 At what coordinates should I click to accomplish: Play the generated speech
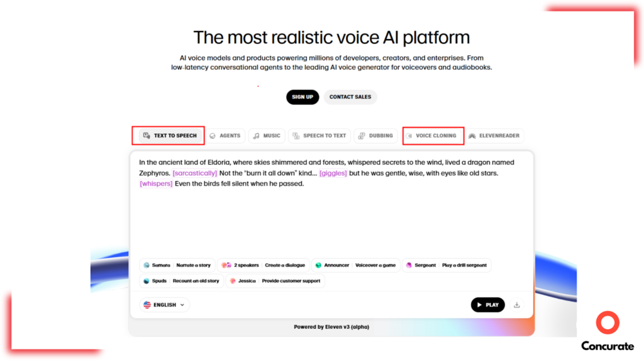[487, 305]
